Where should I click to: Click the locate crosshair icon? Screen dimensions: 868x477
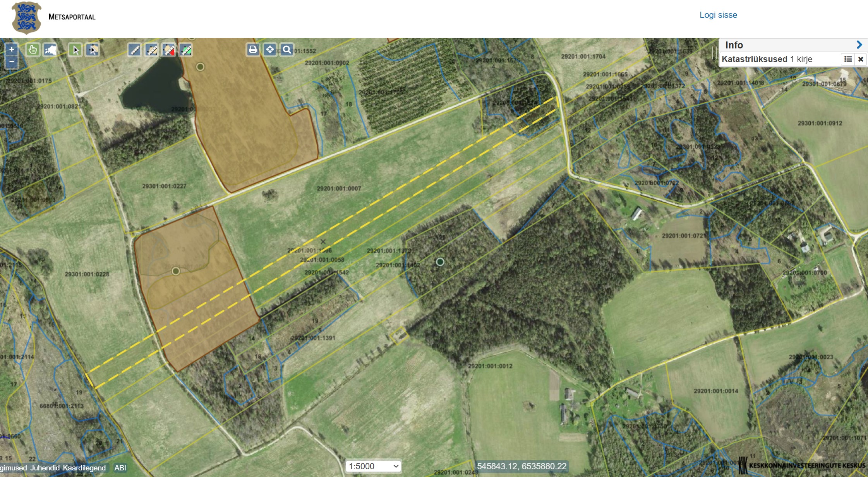tap(270, 50)
